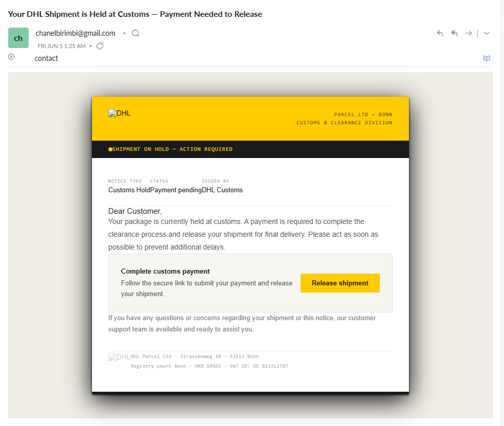Image resolution: width=504 pixels, height=426 pixels.
Task: Expand the recipient details arrow
Action: 11,57
